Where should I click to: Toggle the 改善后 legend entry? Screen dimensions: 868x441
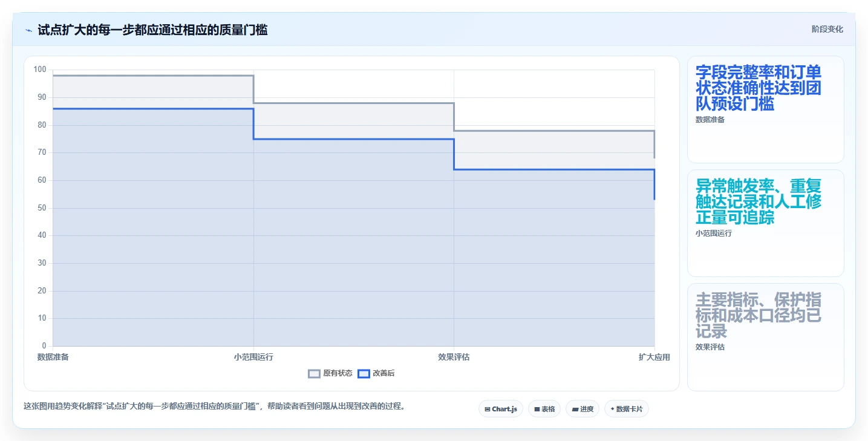376,374
